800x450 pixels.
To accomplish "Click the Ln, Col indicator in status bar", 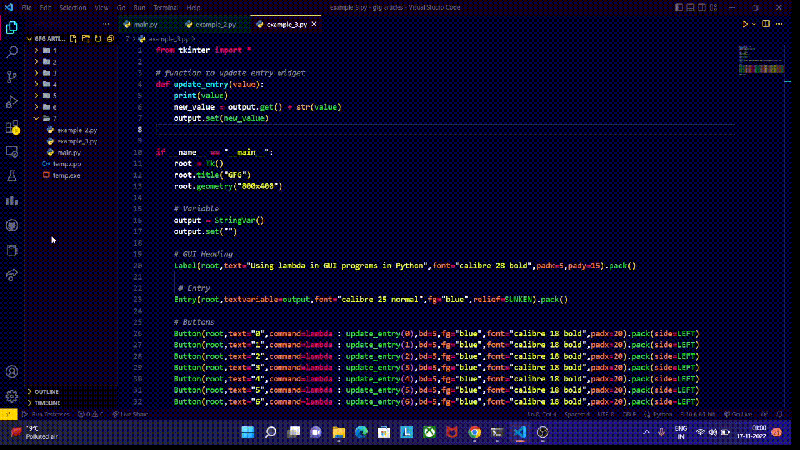I will click(542, 414).
